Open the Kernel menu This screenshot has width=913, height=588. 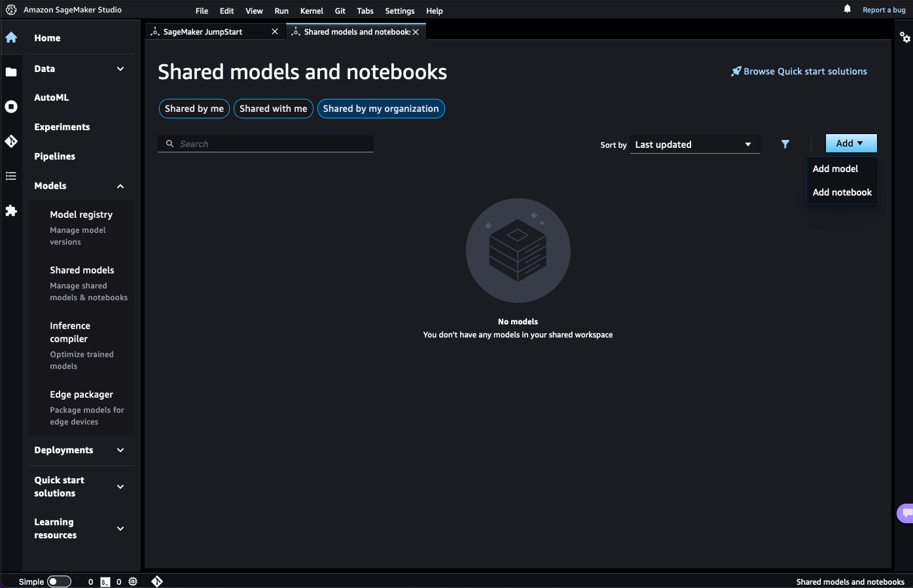312,10
